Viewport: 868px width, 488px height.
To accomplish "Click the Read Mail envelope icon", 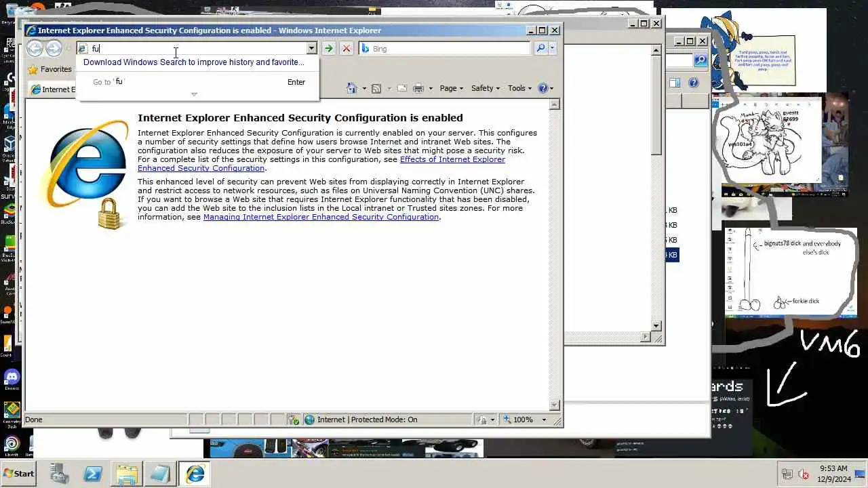I will [401, 88].
